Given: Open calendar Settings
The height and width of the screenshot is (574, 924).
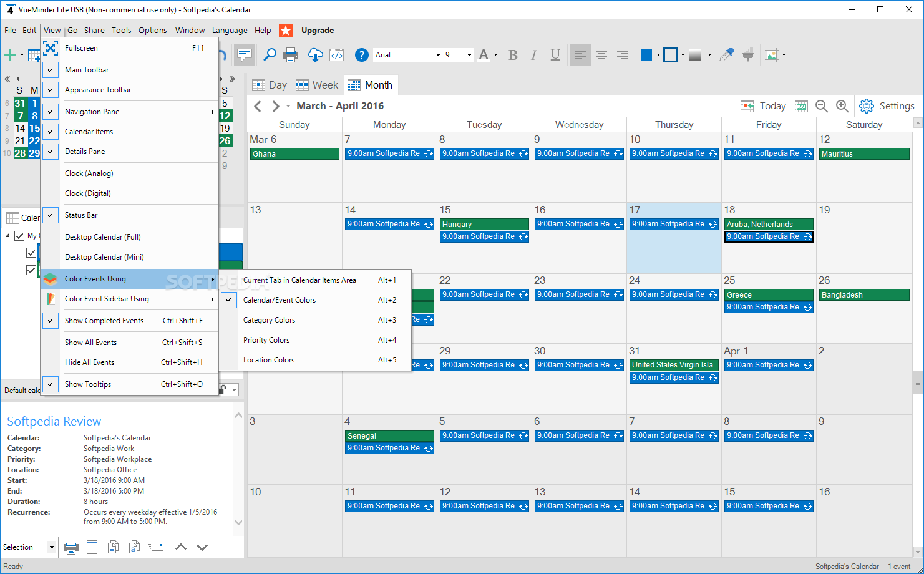Looking at the screenshot, I should click(x=887, y=106).
